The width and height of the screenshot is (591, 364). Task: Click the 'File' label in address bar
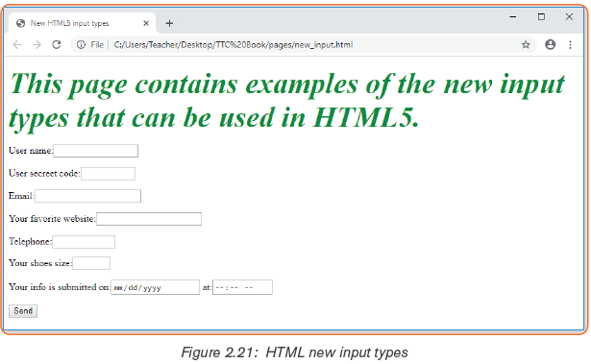tap(97, 45)
